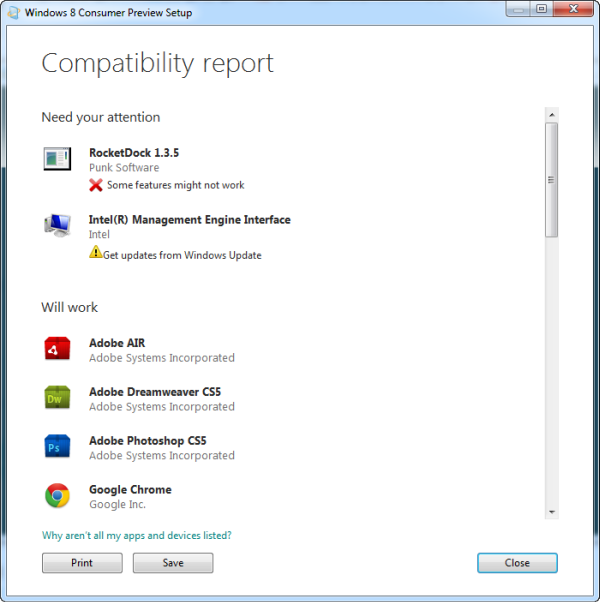The height and width of the screenshot is (602, 600).
Task: Click the Adobe Photoshop CS5 Ps icon
Action: pos(57,446)
